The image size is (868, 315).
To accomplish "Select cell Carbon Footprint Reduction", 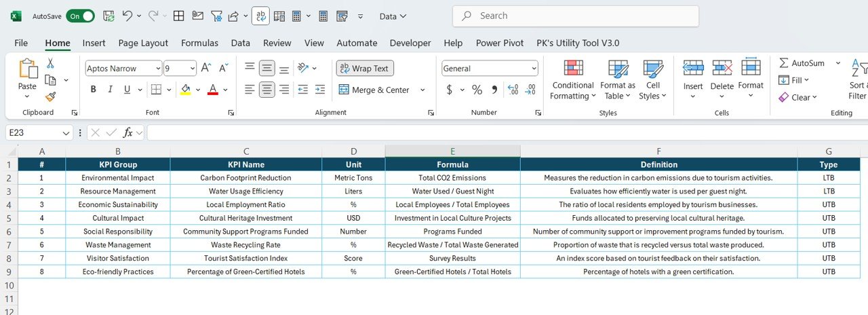I will tap(245, 178).
